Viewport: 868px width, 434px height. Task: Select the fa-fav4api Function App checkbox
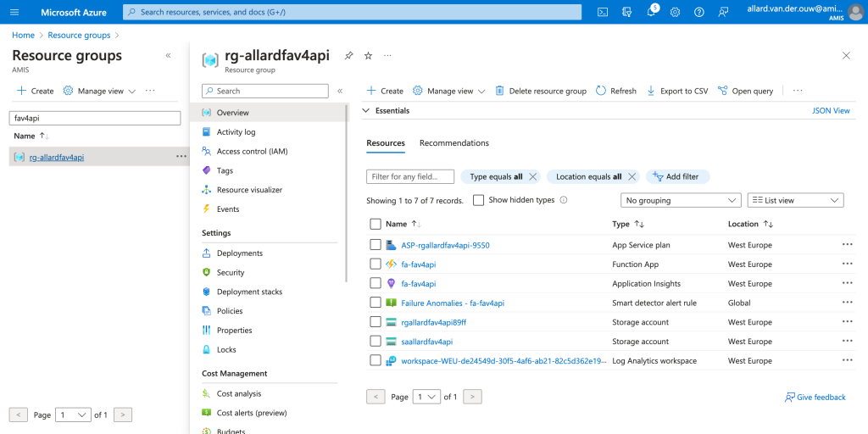(x=376, y=264)
